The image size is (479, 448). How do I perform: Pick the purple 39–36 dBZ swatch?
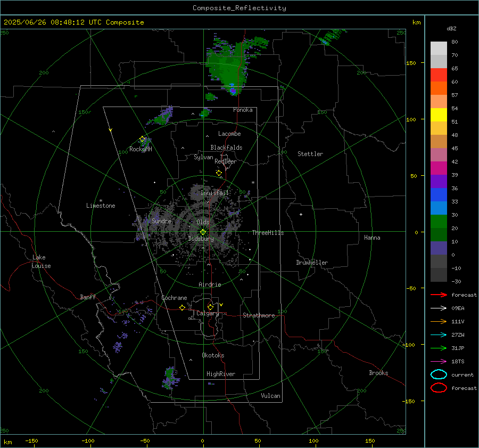[x=439, y=181]
